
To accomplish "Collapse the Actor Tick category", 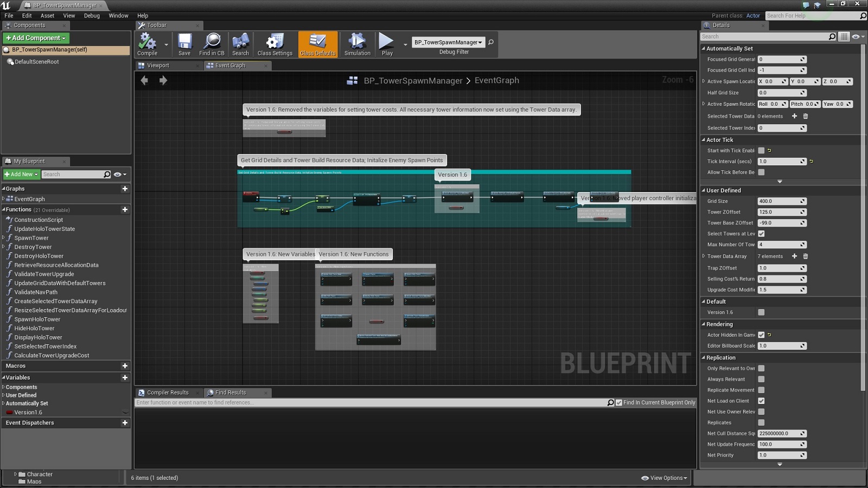I will click(704, 140).
